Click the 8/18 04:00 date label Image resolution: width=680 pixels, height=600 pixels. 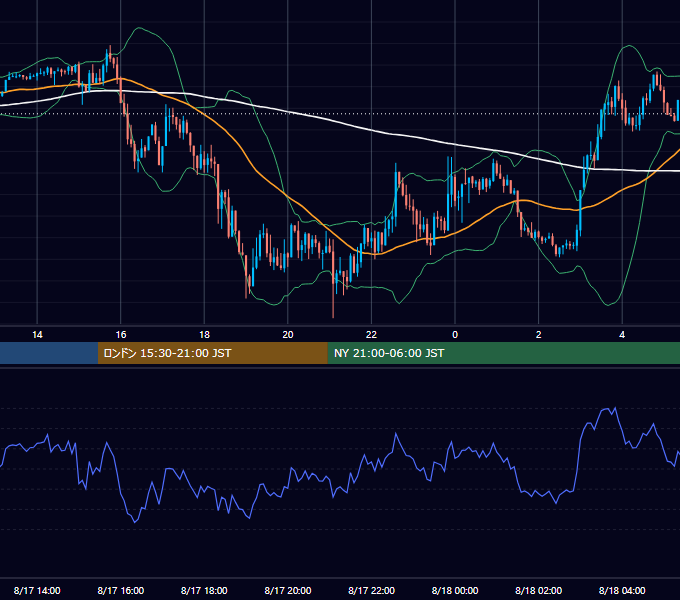pyautogui.click(x=622, y=590)
